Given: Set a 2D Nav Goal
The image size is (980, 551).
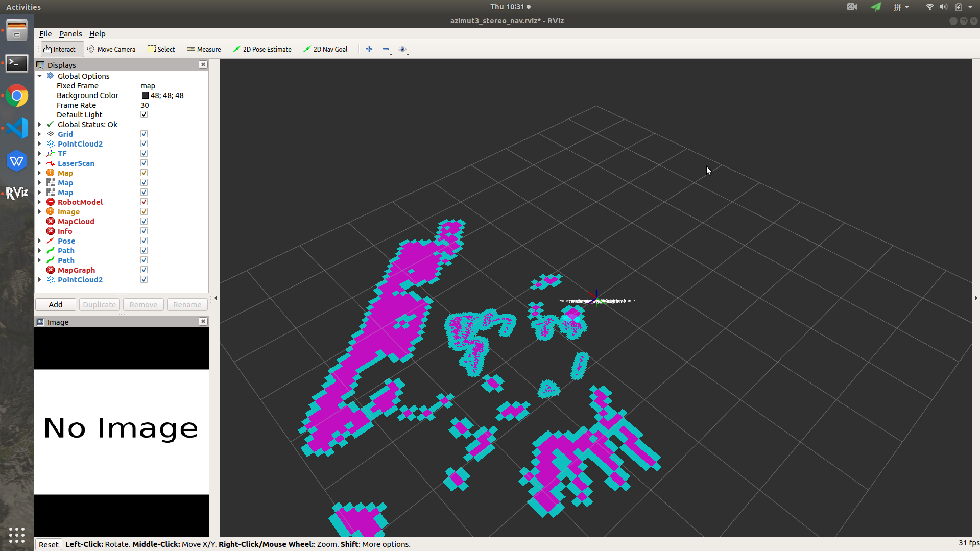Looking at the screenshot, I should [x=325, y=49].
